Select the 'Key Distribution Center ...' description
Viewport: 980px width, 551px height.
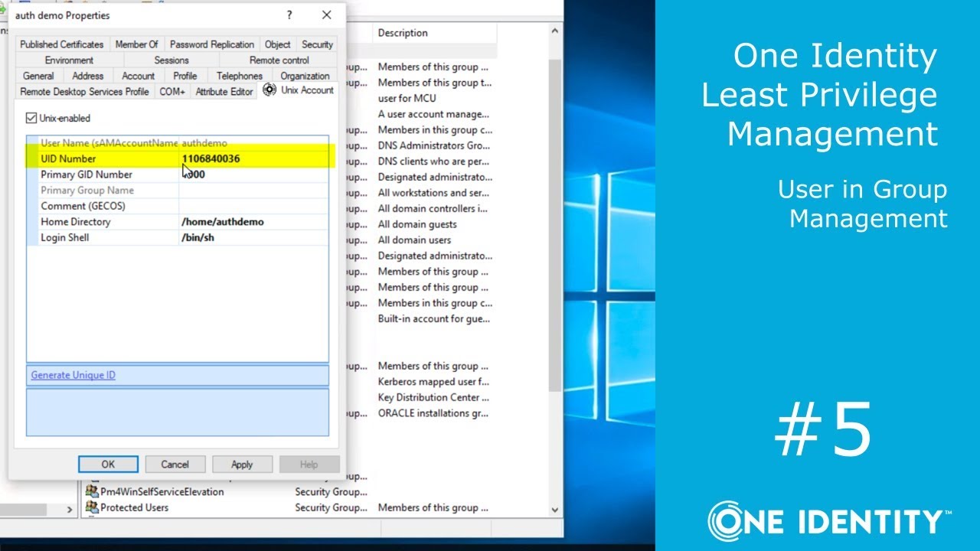pyautogui.click(x=433, y=397)
